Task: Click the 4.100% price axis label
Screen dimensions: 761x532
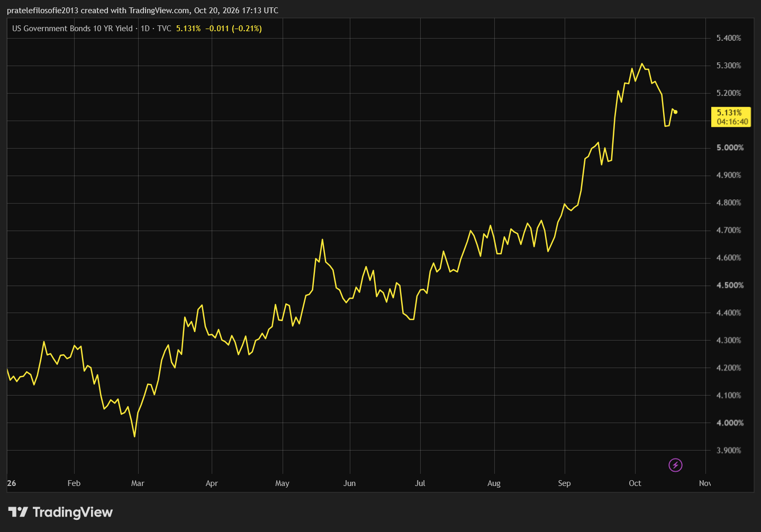Action: (x=729, y=395)
